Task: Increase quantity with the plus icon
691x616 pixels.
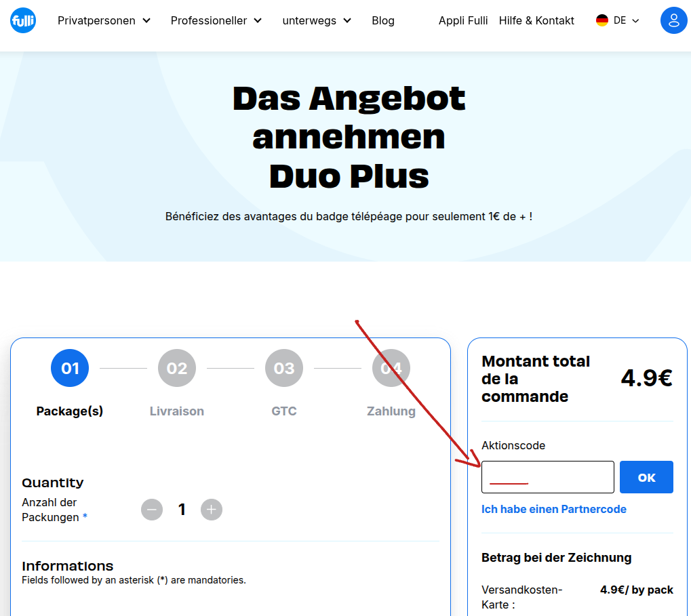Action: click(211, 509)
